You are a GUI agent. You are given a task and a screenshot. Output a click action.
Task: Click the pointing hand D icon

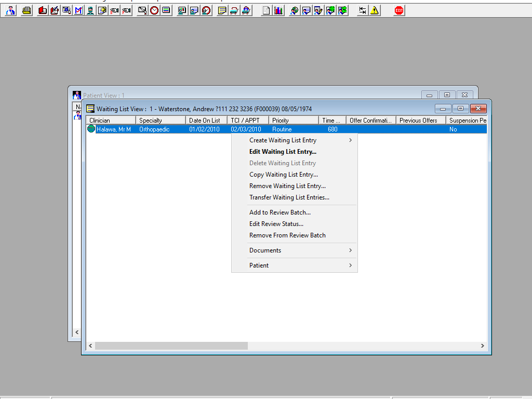pyautogui.click(x=114, y=10)
